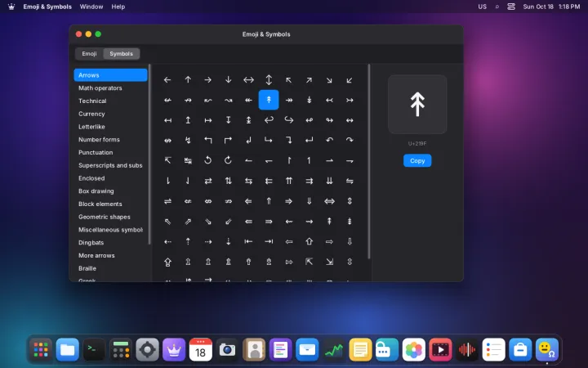This screenshot has height=368, width=588.
Task: Select the left right double arrow
Action: click(x=330, y=201)
